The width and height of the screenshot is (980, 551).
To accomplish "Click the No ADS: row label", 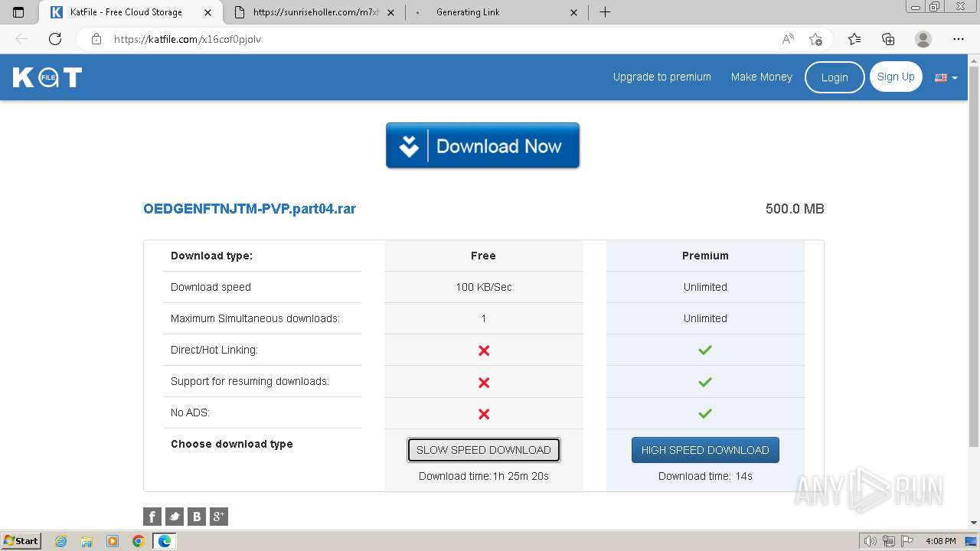I will 190,412.
